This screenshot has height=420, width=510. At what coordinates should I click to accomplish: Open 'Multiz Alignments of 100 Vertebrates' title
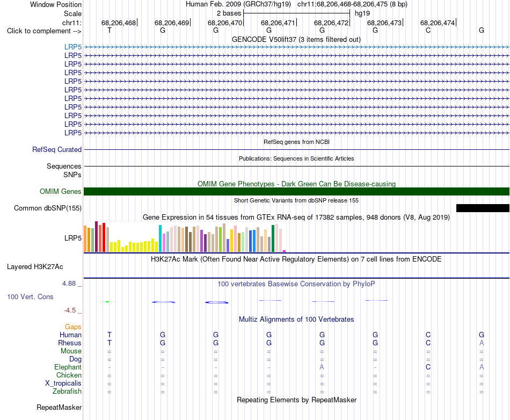296,319
